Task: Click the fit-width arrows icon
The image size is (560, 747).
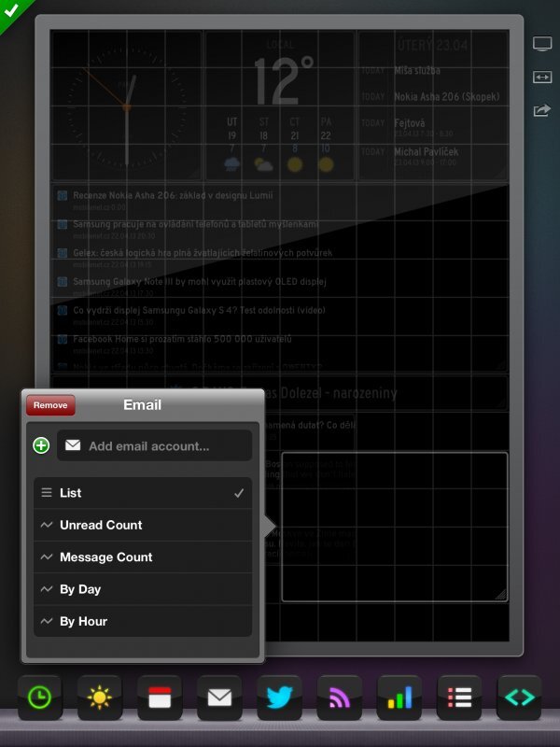Action: (542, 77)
